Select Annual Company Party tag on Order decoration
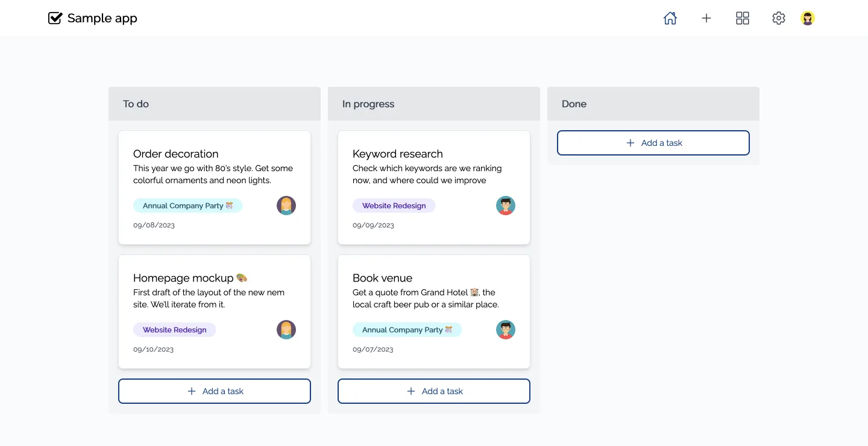 coord(187,206)
